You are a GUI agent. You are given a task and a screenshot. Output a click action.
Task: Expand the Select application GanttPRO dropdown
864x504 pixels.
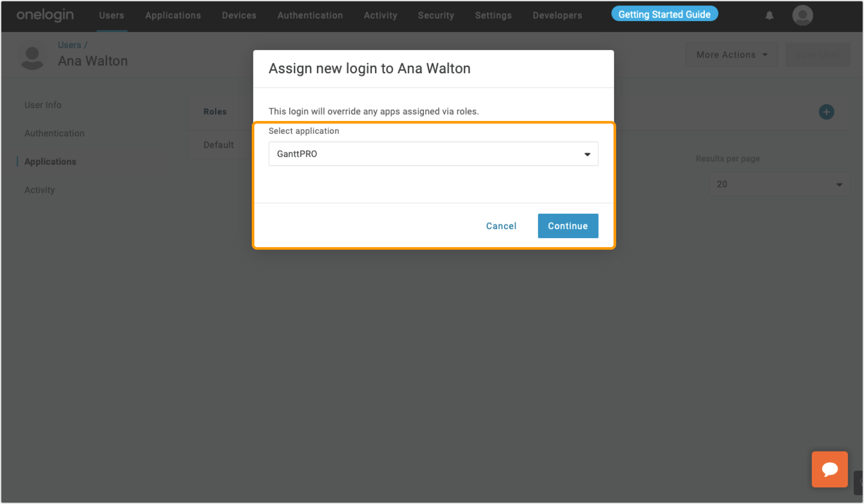(x=433, y=154)
